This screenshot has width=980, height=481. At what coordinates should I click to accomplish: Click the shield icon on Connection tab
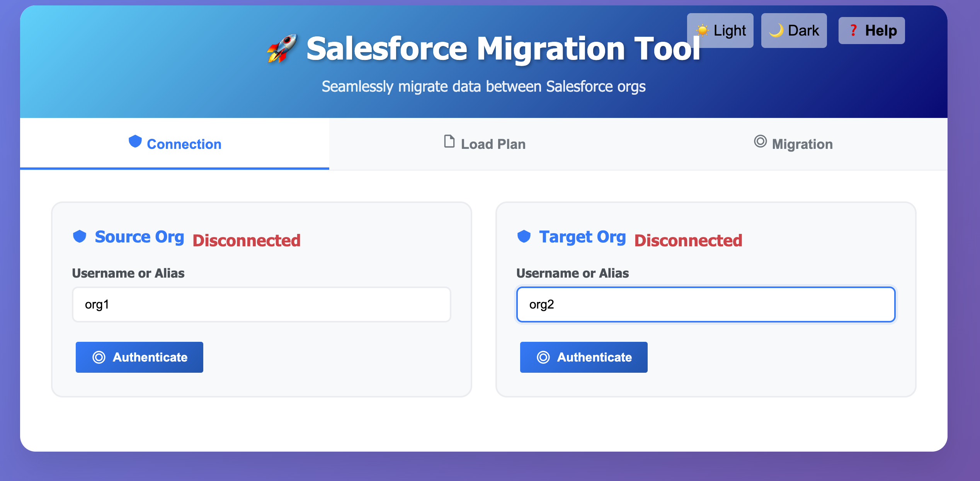tap(135, 142)
